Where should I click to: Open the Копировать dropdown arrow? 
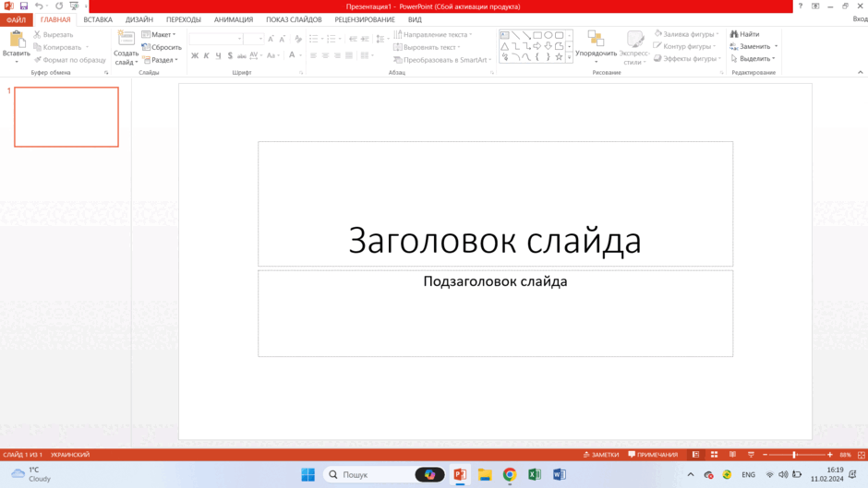click(88, 48)
